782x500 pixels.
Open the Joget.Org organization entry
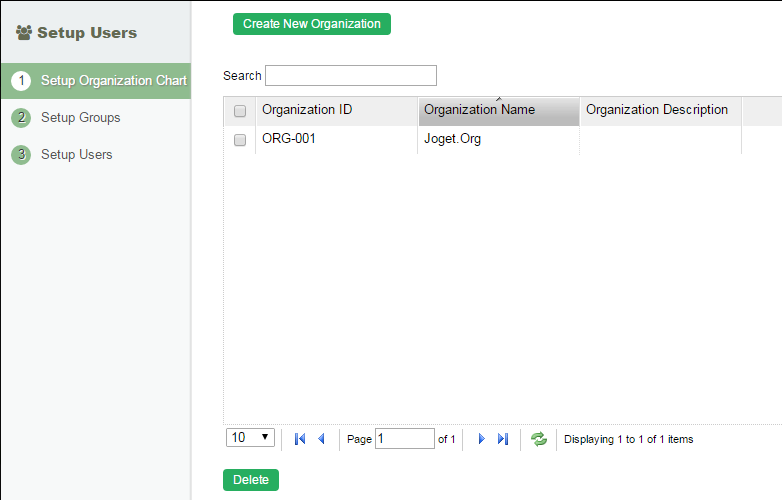pos(453,140)
